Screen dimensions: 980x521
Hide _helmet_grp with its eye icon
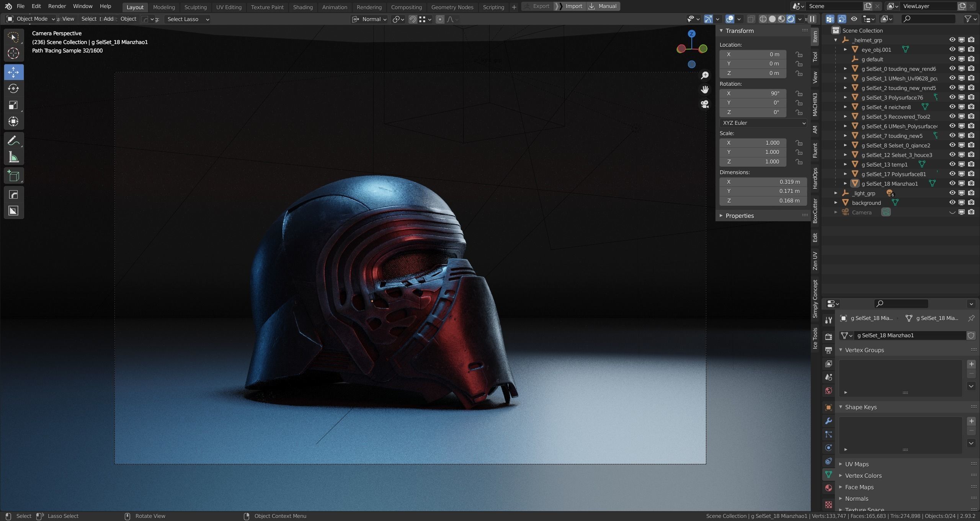click(x=952, y=40)
